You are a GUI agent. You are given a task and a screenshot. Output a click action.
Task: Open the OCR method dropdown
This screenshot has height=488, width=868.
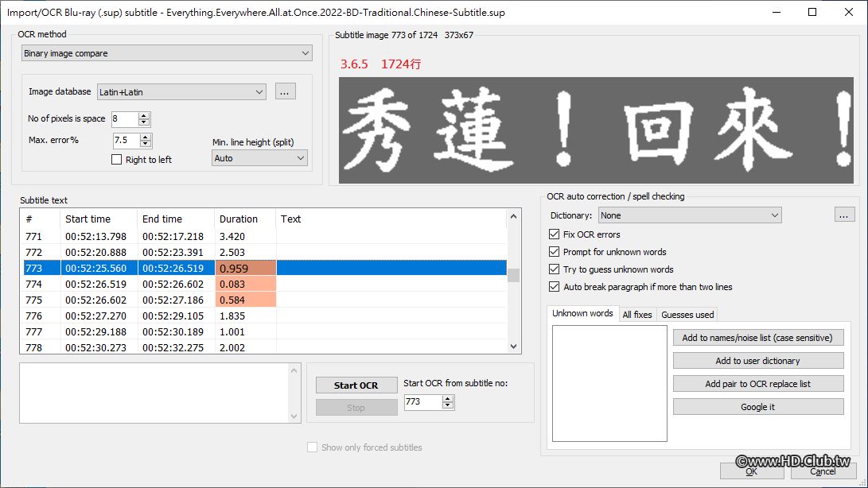pos(166,53)
